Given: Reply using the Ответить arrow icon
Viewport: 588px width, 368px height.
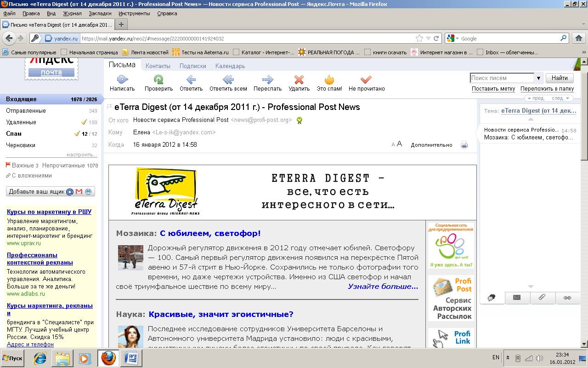Looking at the screenshot, I should click(191, 79).
